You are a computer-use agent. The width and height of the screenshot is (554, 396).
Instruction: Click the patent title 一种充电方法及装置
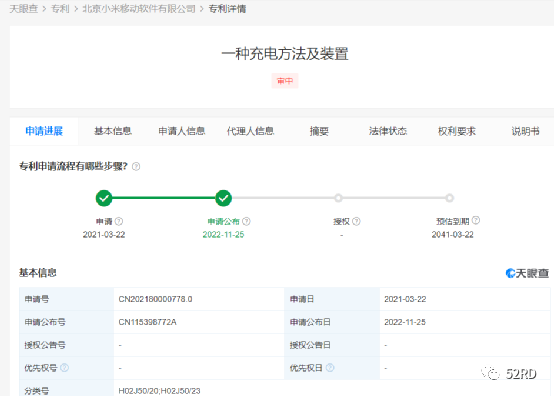(285, 54)
